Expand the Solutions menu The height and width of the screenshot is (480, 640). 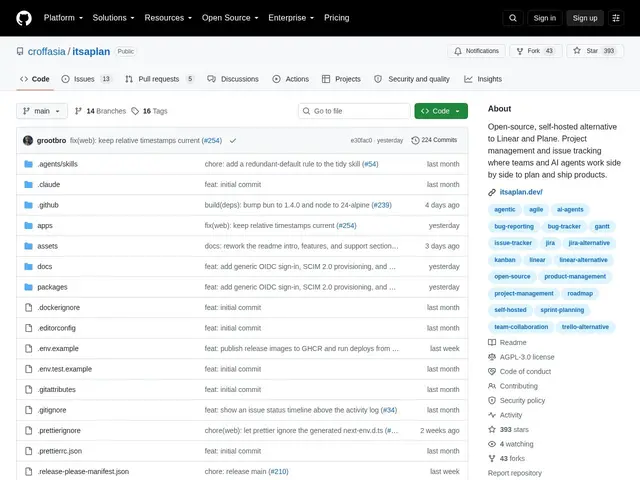tap(113, 18)
